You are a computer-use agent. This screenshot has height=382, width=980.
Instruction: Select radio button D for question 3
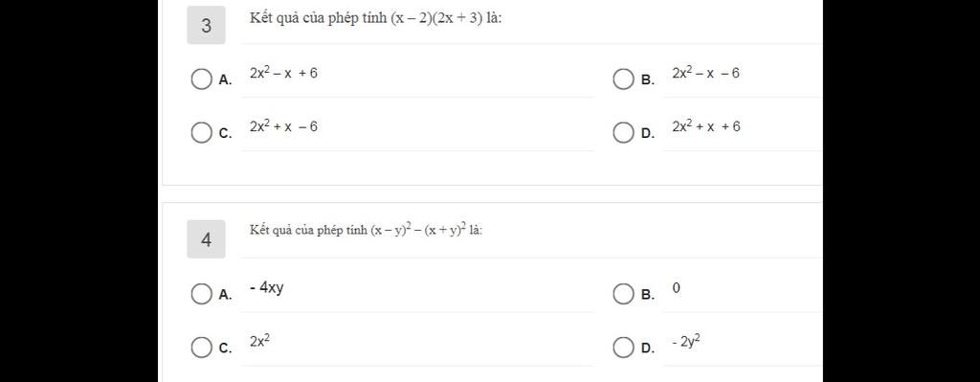[623, 133]
